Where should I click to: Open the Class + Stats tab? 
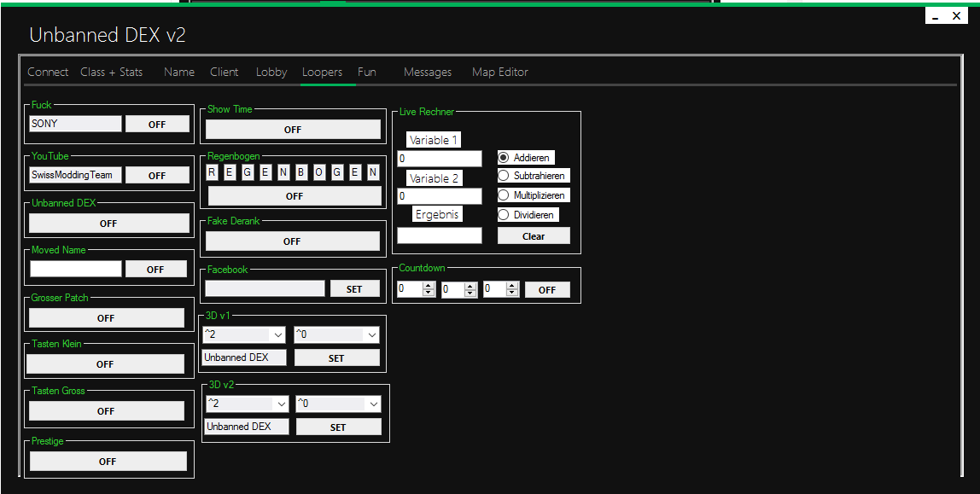(x=111, y=73)
